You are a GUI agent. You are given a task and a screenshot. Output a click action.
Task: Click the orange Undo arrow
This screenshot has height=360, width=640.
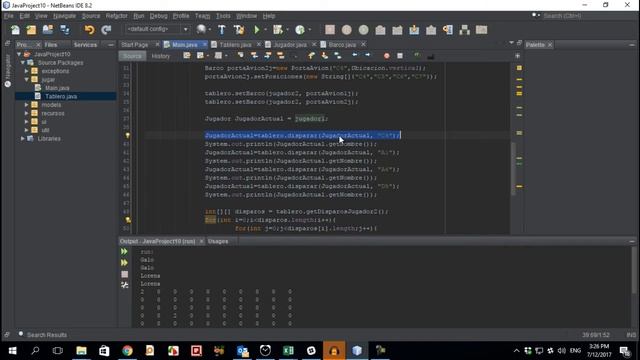coord(89,30)
